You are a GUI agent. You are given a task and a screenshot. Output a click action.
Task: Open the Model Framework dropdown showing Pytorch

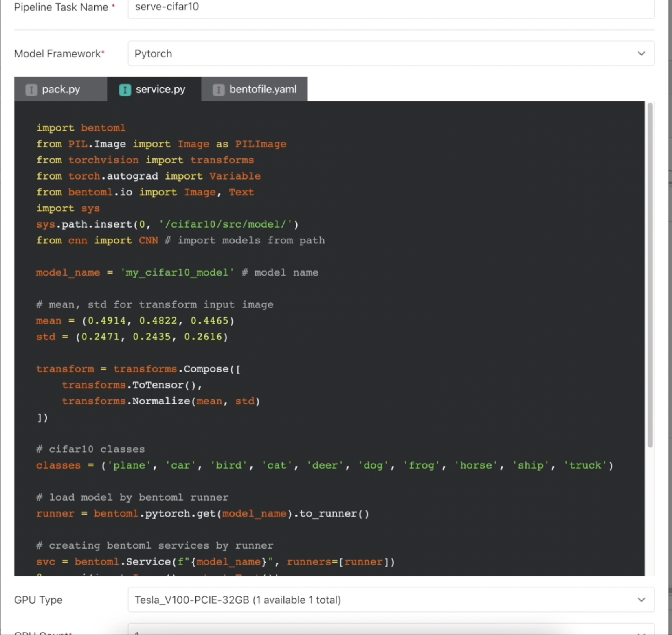(x=391, y=53)
